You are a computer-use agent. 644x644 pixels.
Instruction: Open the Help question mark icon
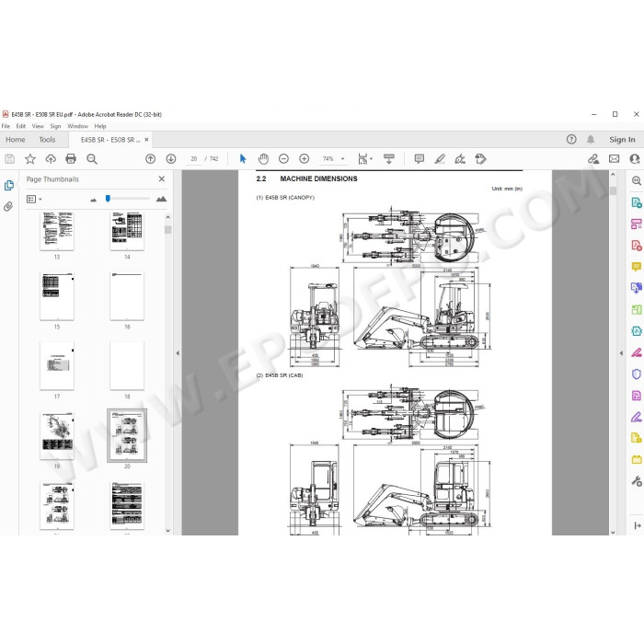coord(571,139)
